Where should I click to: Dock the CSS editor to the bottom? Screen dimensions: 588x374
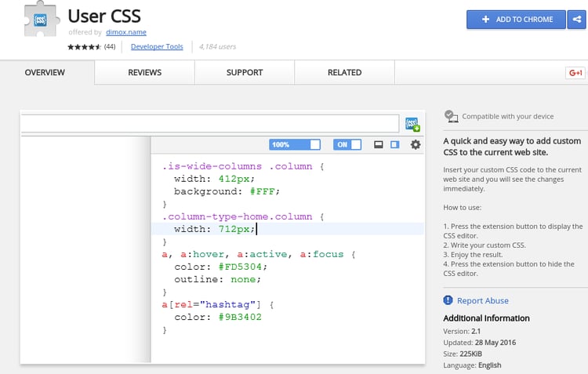(378, 144)
